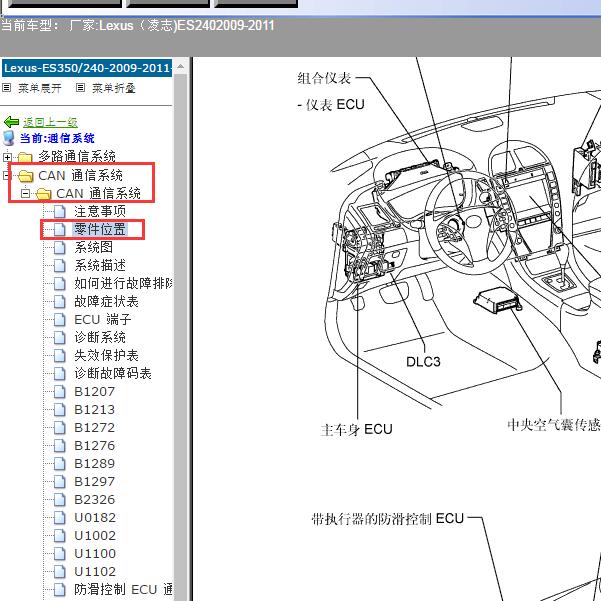Click the document icon beside 失效保护表
Viewport: 601px width, 601px height.
pos(59,355)
